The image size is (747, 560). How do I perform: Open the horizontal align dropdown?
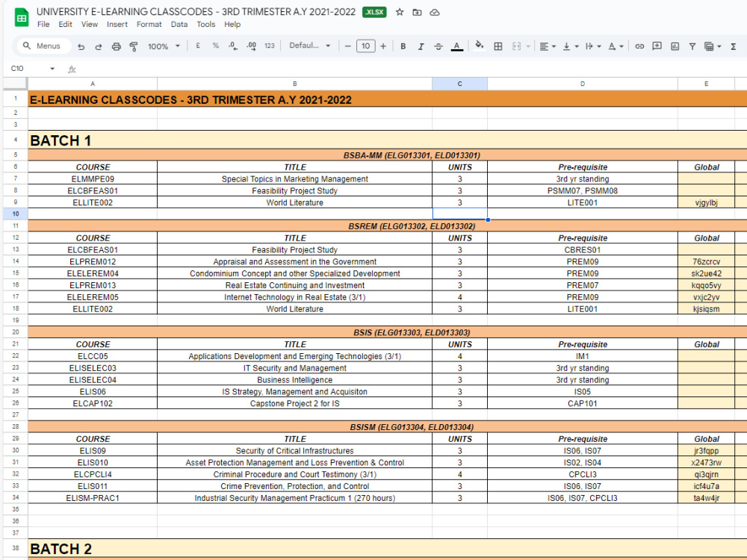548,46
